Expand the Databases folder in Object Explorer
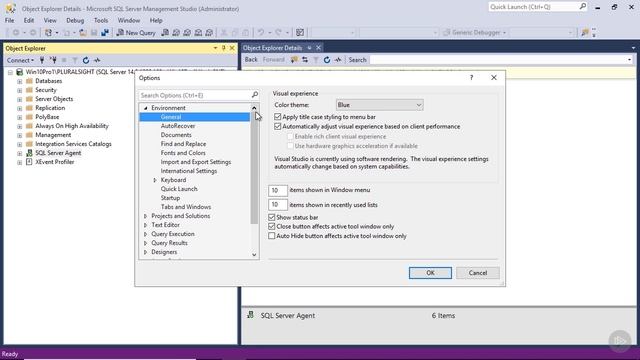 tap(19, 81)
